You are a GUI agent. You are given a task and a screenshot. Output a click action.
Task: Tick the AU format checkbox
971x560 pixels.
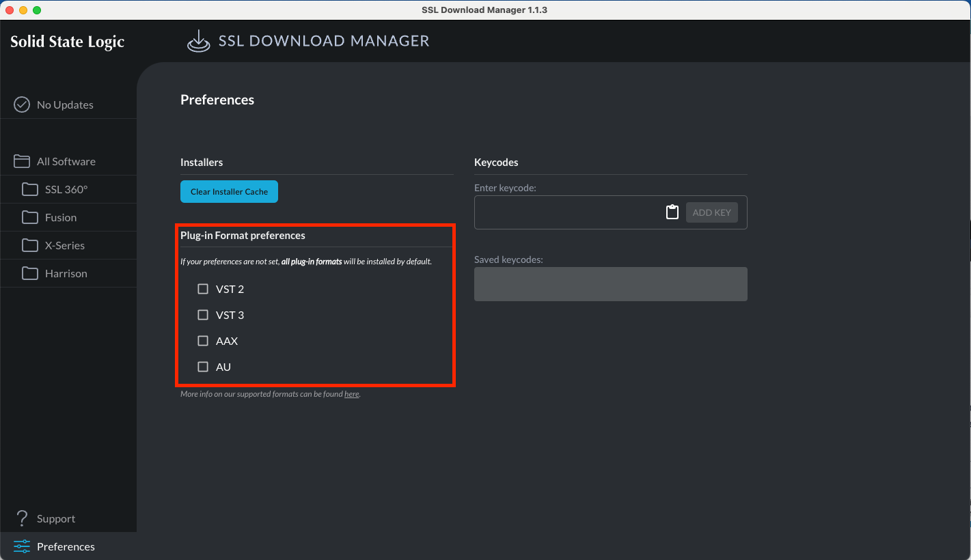[203, 367]
